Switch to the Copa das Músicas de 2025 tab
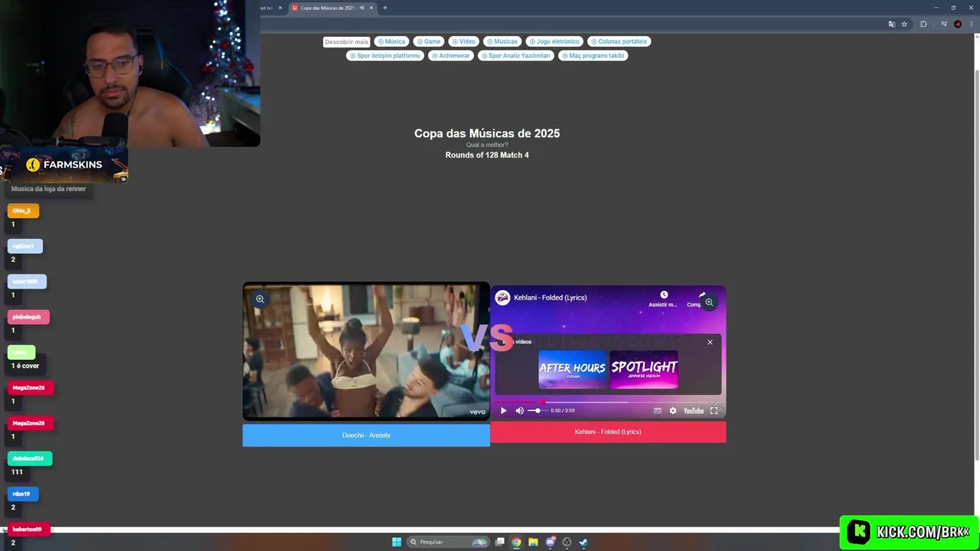 (326, 8)
